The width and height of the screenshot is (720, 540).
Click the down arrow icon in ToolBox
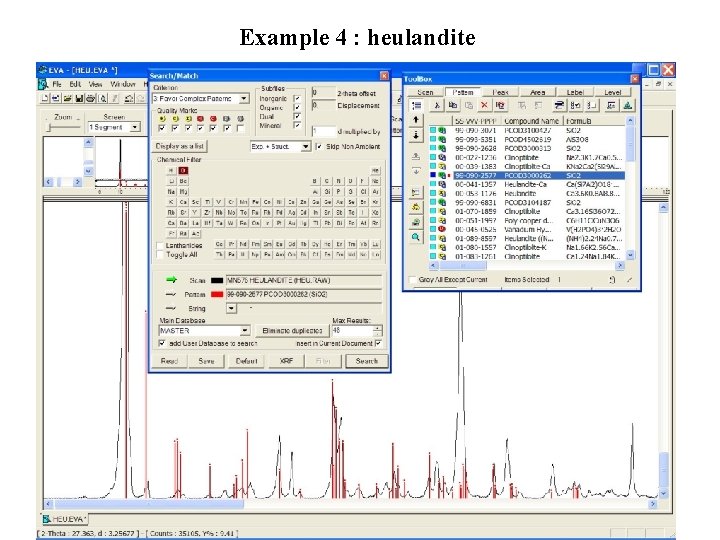click(416, 135)
